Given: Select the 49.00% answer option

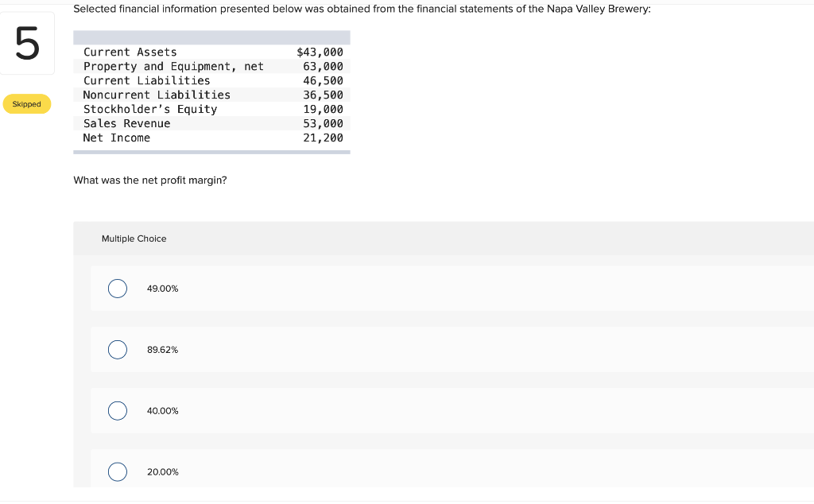Looking at the screenshot, I should (x=118, y=289).
